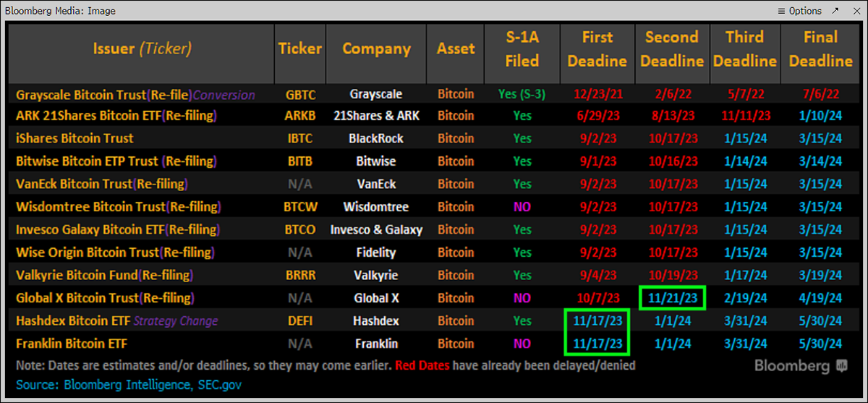
Task: Click Hashdex's 11/17/23 first deadline cell
Action: pos(597,321)
